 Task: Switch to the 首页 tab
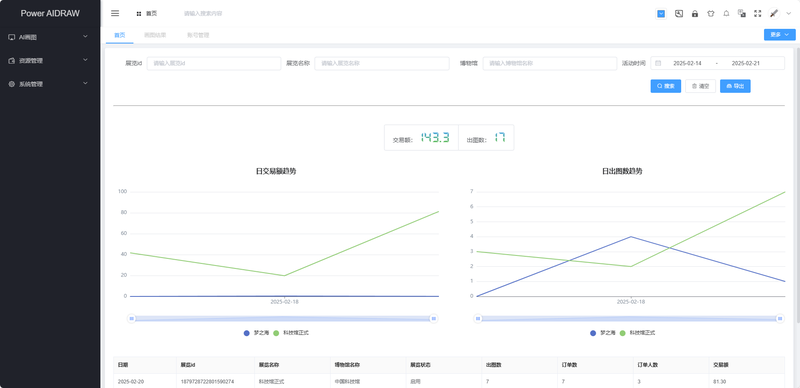tap(119, 35)
